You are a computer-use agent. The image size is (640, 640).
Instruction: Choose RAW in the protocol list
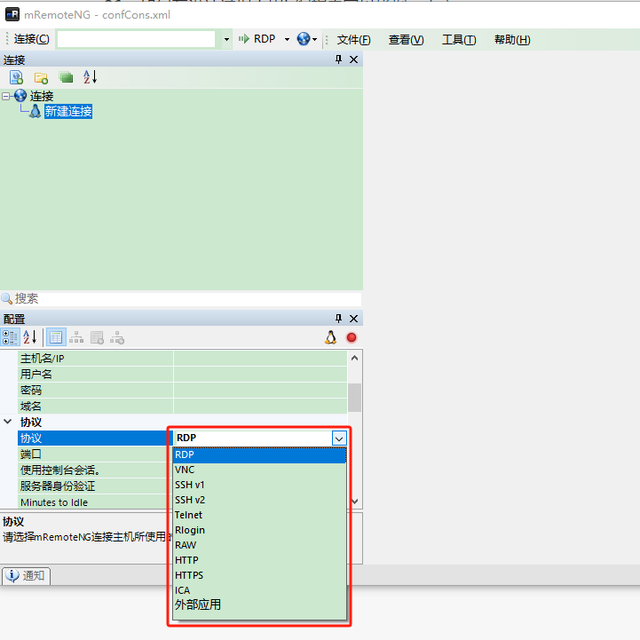pyautogui.click(x=260, y=545)
